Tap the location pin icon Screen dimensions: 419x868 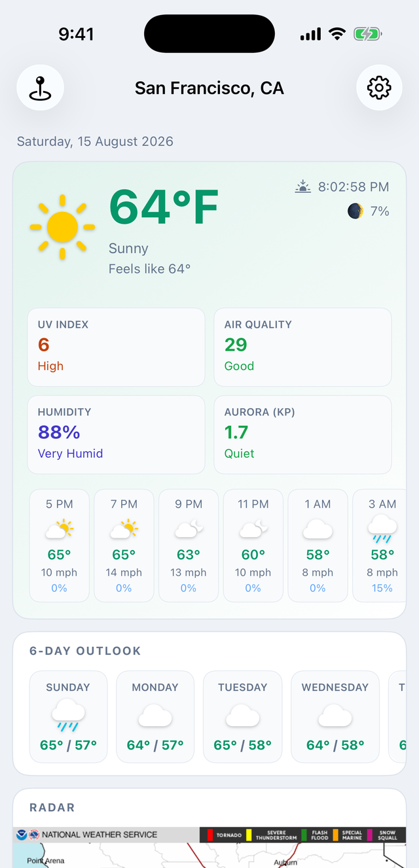40,88
